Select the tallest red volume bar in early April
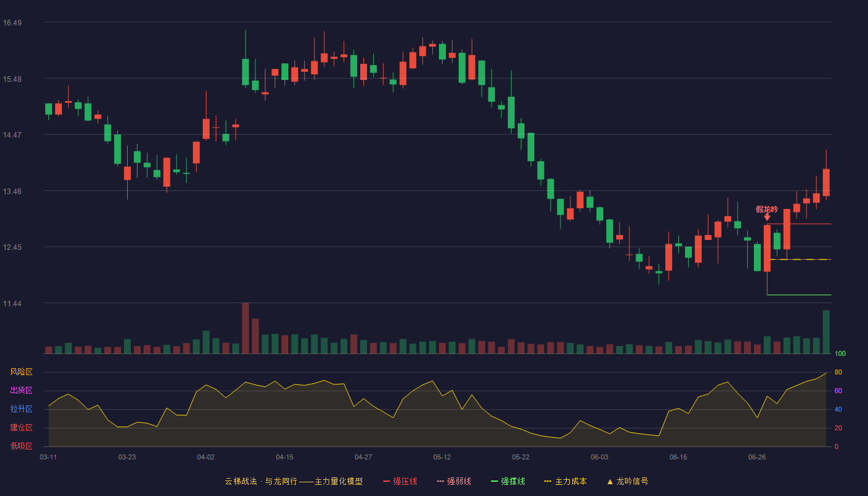The image size is (868, 496). coord(246,328)
